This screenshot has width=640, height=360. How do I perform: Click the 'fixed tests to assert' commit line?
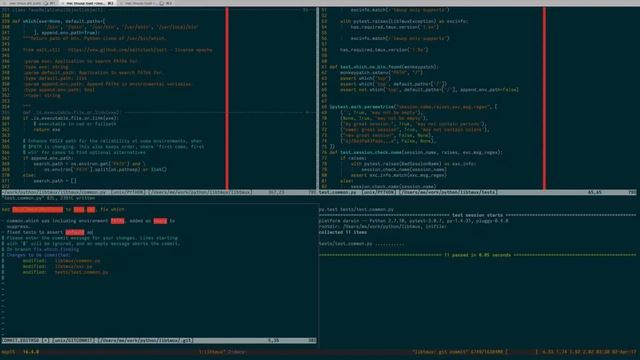point(50,232)
